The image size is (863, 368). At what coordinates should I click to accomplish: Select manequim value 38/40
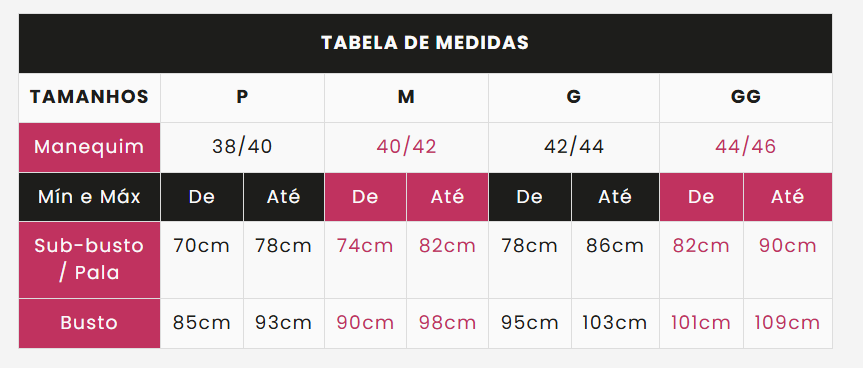[x=242, y=147]
